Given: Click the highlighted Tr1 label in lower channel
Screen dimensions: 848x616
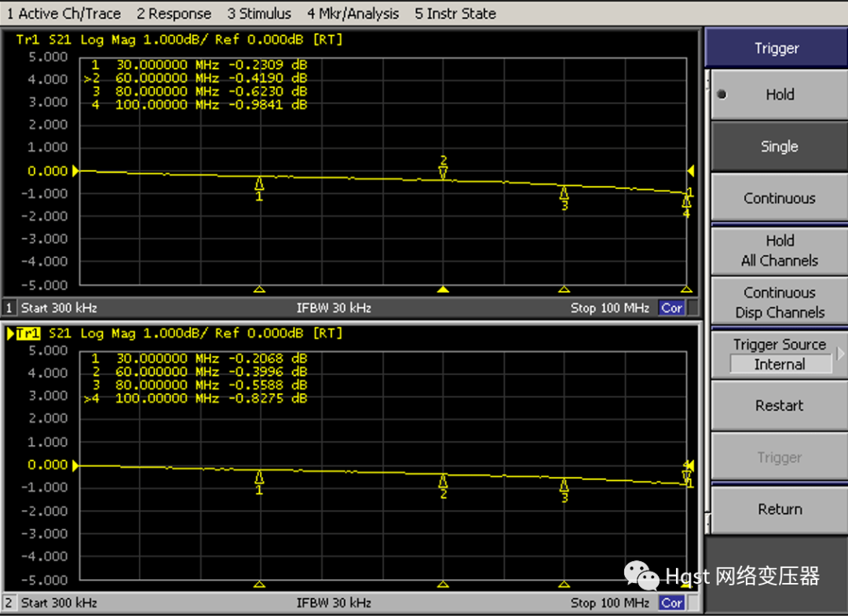Looking at the screenshot, I should (28, 334).
